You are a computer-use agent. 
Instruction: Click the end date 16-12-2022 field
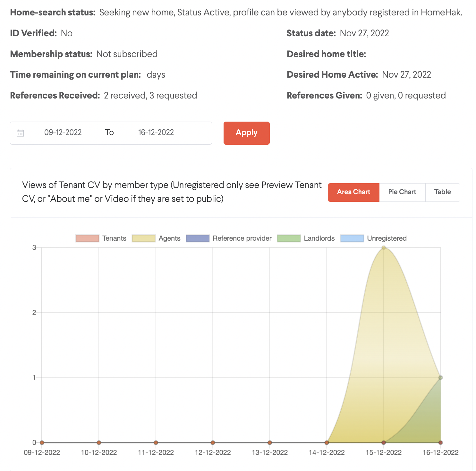[156, 133]
